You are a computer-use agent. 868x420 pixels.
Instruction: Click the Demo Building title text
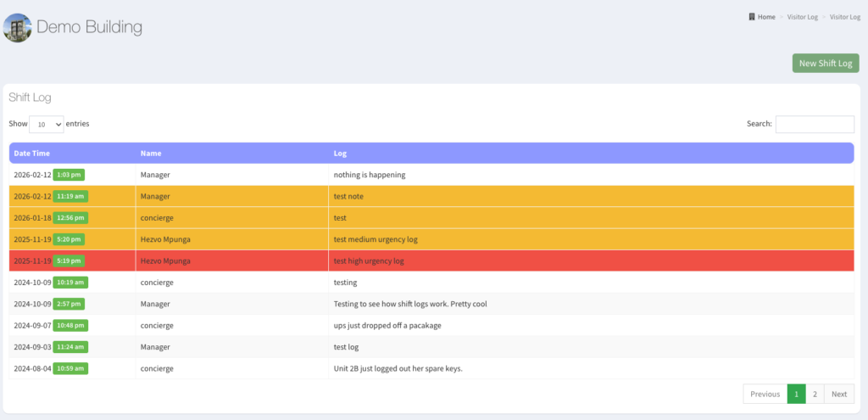point(89,27)
